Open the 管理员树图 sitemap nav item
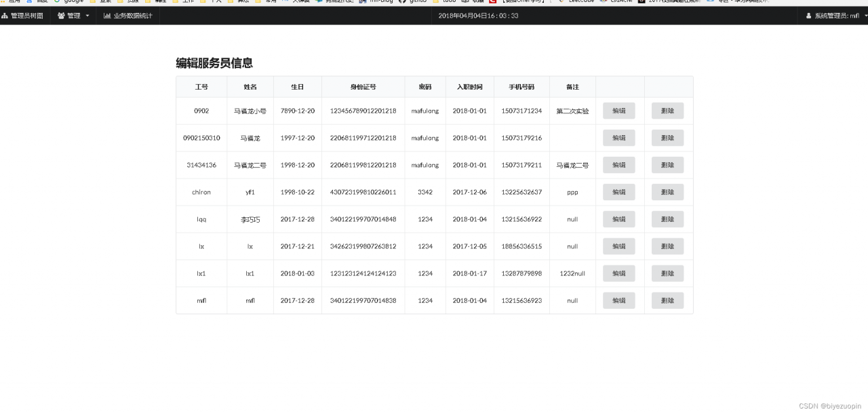 pyautogui.click(x=22, y=16)
